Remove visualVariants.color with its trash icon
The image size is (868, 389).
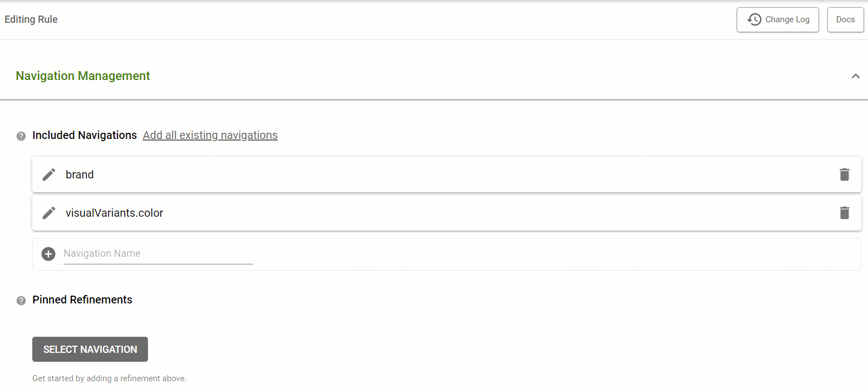click(x=845, y=213)
